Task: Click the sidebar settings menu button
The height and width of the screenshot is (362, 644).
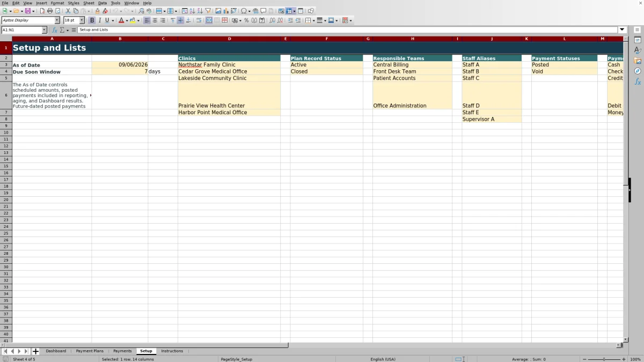Action: point(638,29)
